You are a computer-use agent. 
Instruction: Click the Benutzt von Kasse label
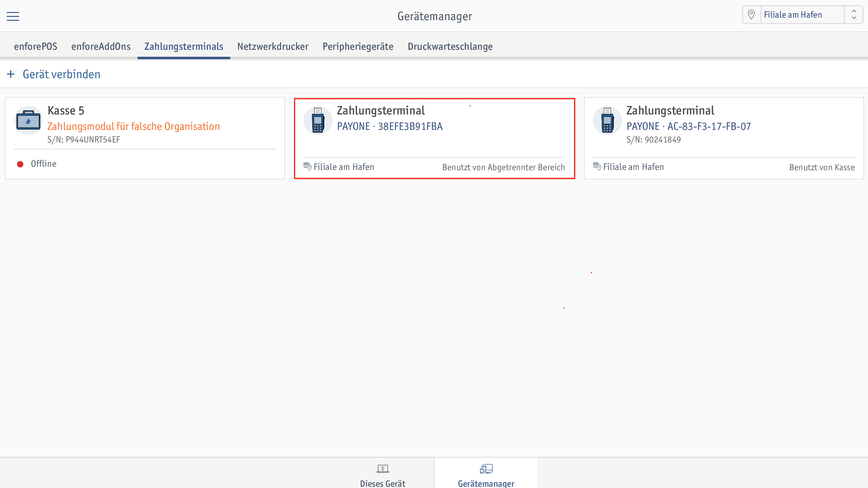(x=822, y=167)
